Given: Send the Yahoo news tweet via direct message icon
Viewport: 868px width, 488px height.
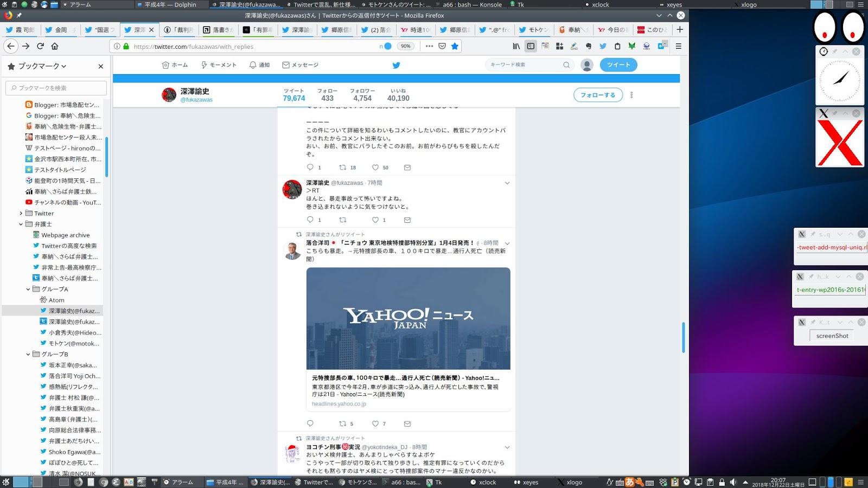Looking at the screenshot, I should 407,423.
